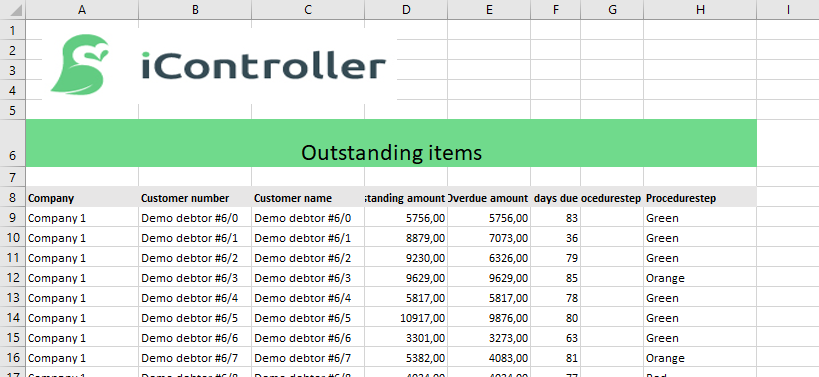Click the 'Customer name' header cell

[x=308, y=197]
